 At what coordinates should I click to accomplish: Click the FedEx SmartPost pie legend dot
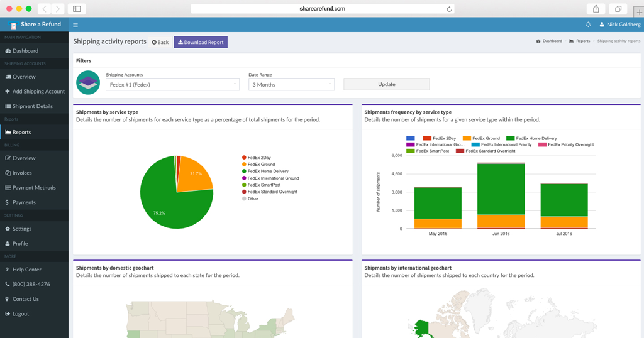pyautogui.click(x=244, y=185)
